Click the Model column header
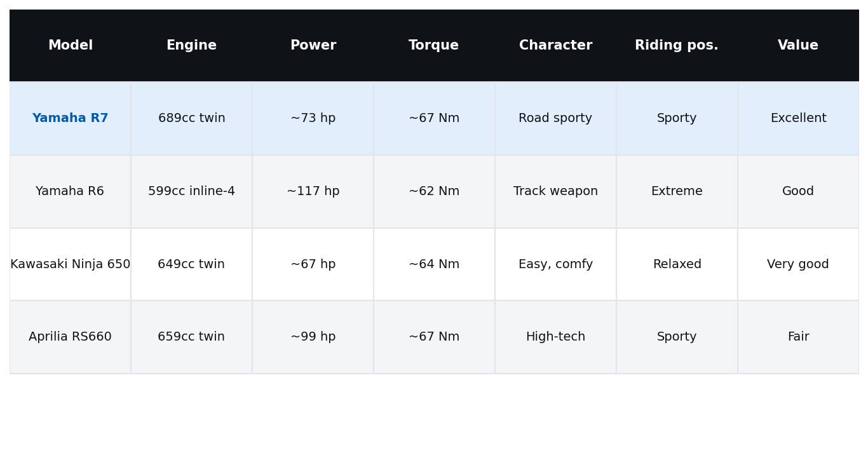 click(x=70, y=46)
